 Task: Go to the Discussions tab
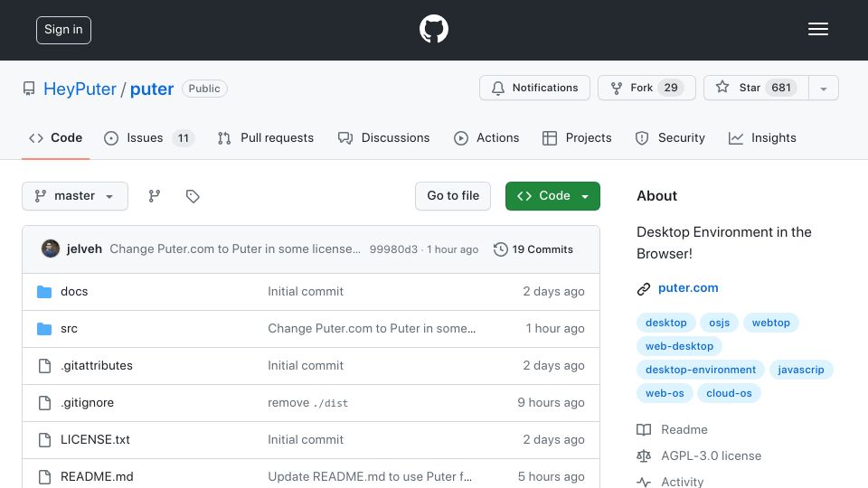tap(383, 137)
